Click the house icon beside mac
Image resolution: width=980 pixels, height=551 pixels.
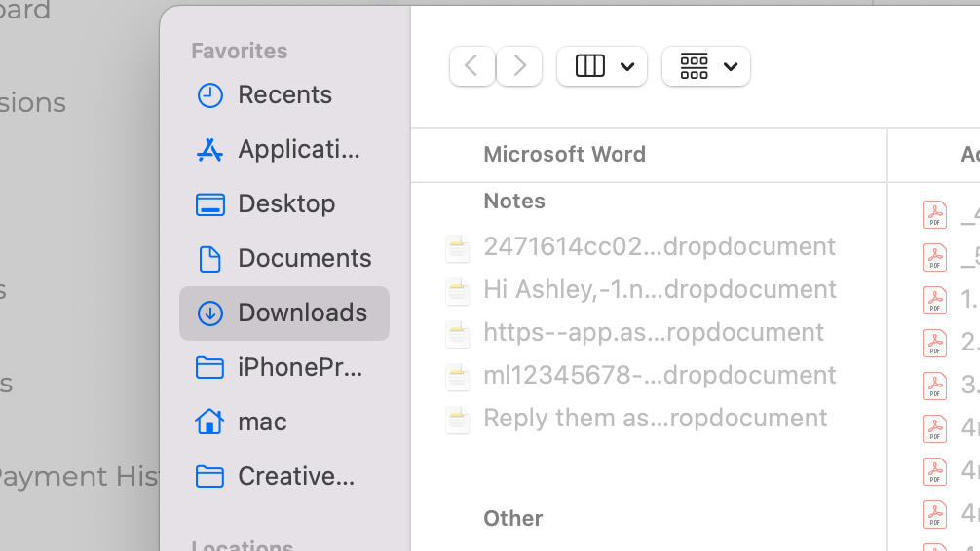[209, 422]
